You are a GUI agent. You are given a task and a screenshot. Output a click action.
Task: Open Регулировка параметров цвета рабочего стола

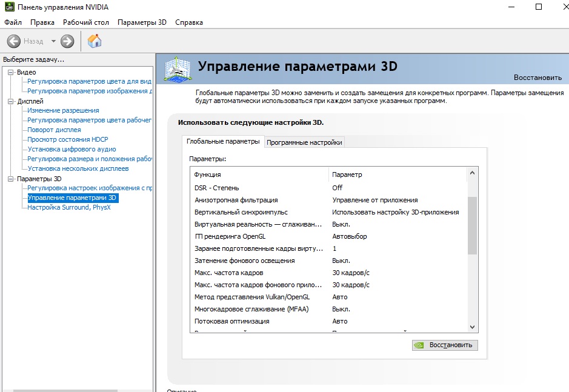pos(89,120)
